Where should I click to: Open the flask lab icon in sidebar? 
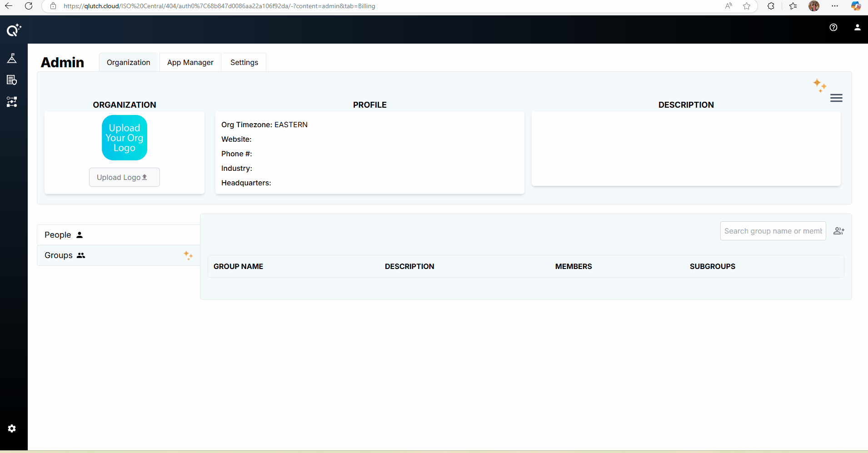coord(12,58)
